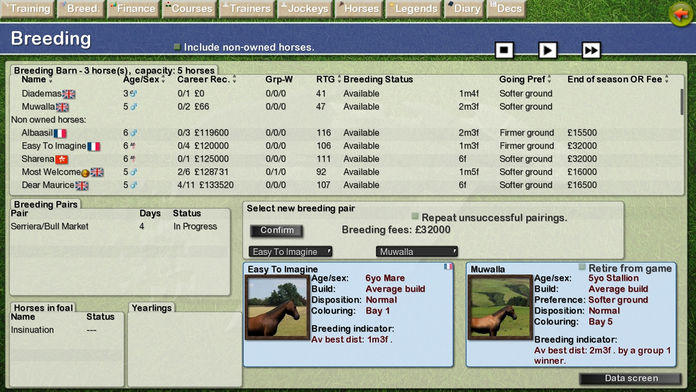
Task: Click the female sex icon in Easy To Imagine row
Action: pyautogui.click(x=132, y=146)
